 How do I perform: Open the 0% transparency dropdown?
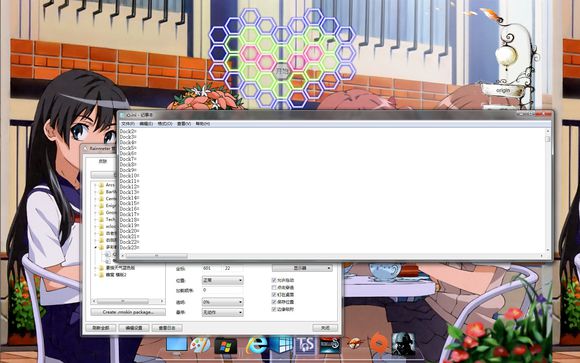click(222, 302)
